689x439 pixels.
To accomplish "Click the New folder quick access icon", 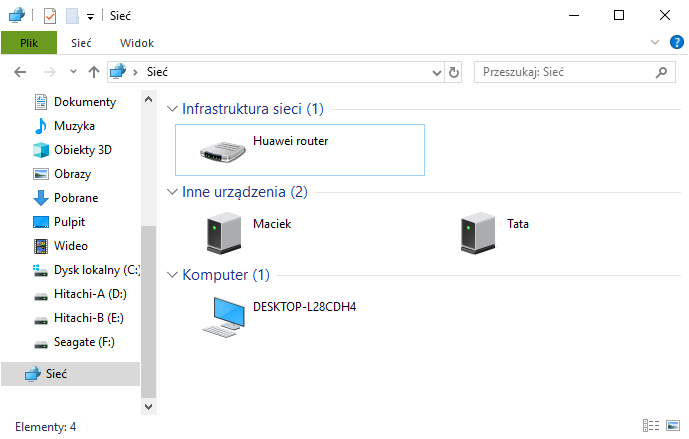I will [72, 16].
